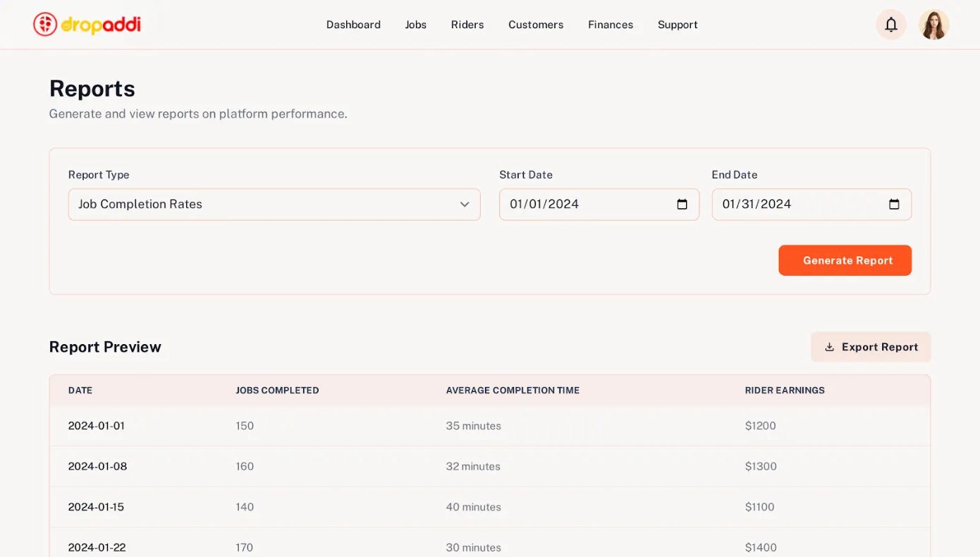The height and width of the screenshot is (557, 980).
Task: Click the End Date input field
Action: point(811,204)
